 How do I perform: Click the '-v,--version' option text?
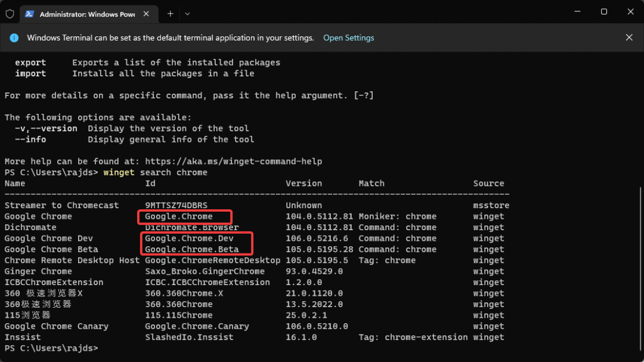(x=46, y=129)
